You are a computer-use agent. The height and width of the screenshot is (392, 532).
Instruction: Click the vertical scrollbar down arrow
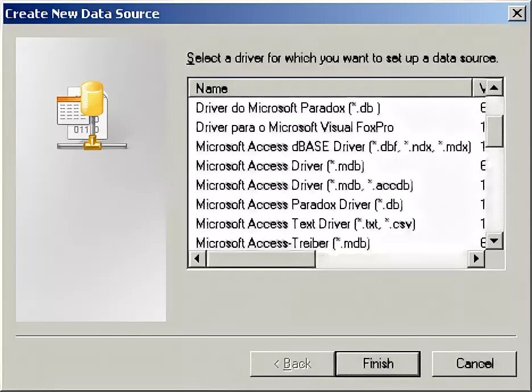coord(494,241)
